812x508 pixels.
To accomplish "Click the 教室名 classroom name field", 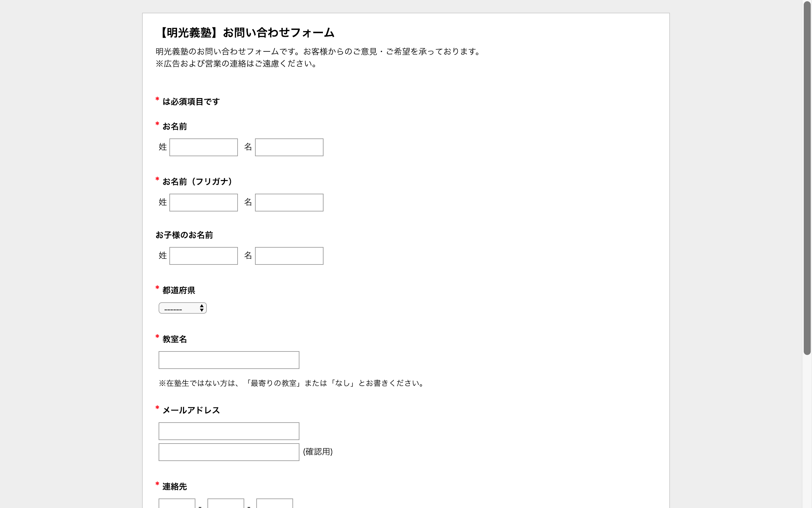I will click(229, 360).
